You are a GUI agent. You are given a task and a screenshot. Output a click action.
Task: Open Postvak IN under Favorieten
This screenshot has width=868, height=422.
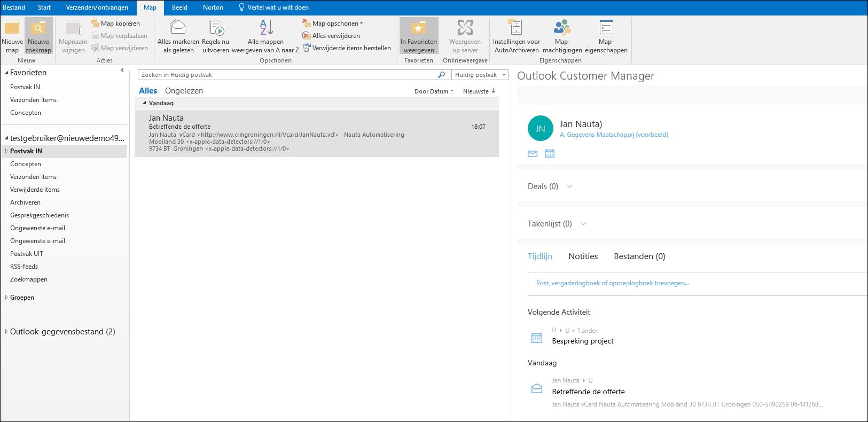pos(25,87)
